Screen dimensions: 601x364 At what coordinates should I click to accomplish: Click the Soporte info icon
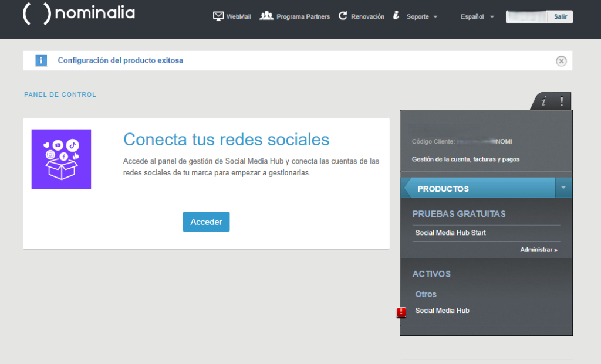pos(396,15)
